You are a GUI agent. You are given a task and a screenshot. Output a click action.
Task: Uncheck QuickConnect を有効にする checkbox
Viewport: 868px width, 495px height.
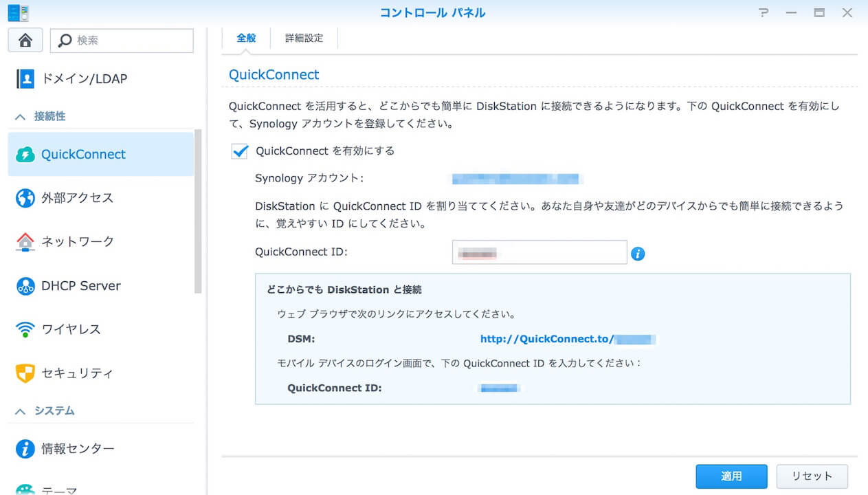pyautogui.click(x=240, y=151)
